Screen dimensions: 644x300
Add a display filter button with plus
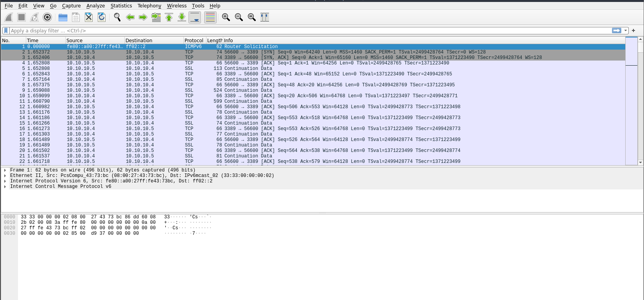(633, 30)
